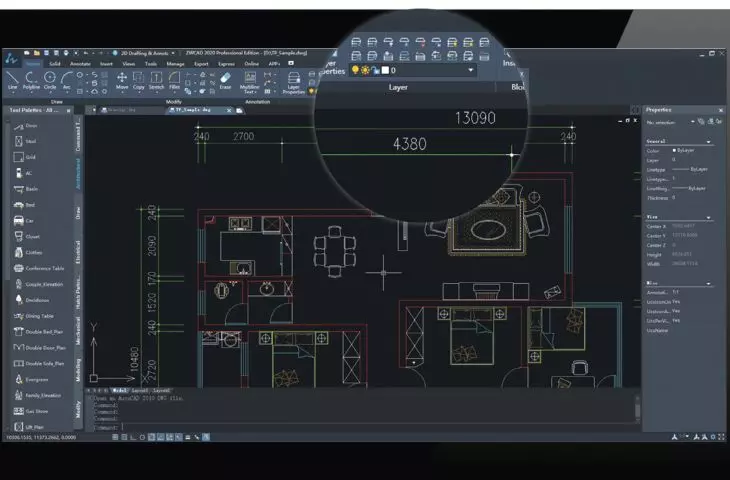This screenshot has height=480, width=730.
Task: Click the Open folder icon in quick access toolbar
Action: tap(36, 53)
